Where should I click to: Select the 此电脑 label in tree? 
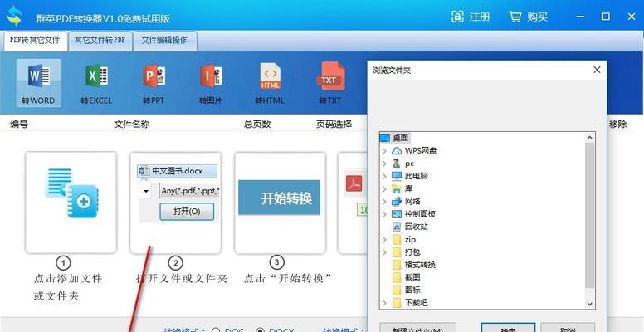click(x=417, y=176)
